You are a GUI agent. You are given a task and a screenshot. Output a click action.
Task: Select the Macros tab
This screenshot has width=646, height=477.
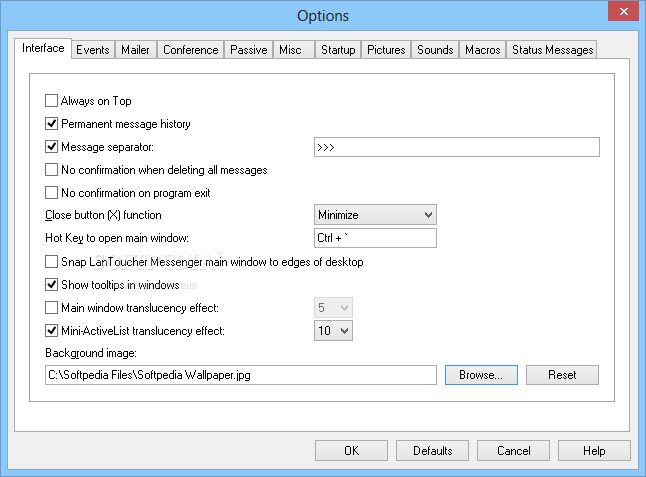pyautogui.click(x=483, y=49)
